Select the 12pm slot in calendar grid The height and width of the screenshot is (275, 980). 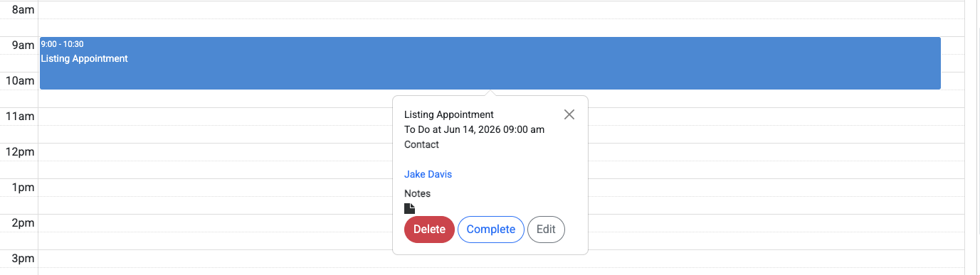[215, 161]
